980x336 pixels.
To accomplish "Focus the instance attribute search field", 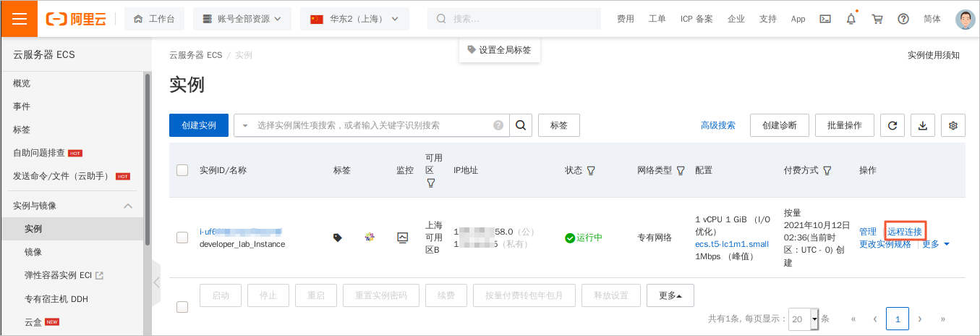I will pyautogui.click(x=372, y=125).
